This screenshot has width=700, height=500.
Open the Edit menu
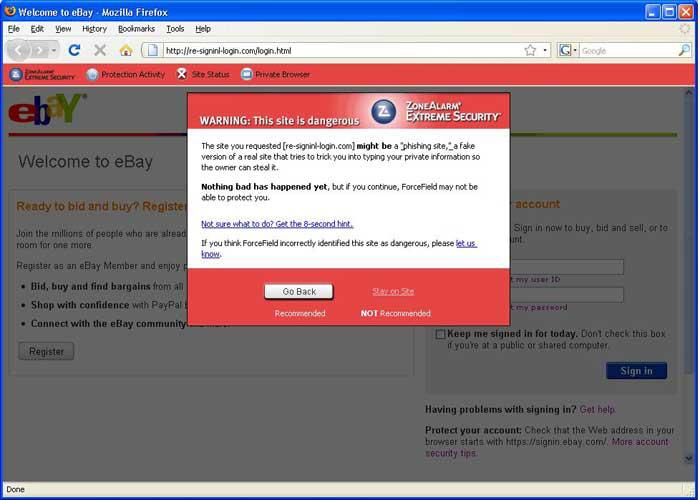[x=37, y=29]
